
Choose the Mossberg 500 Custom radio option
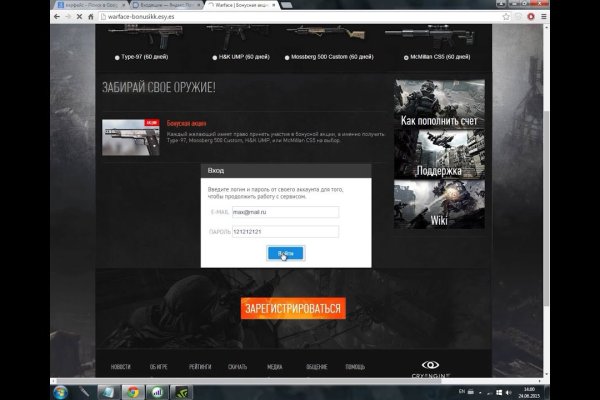289,57
